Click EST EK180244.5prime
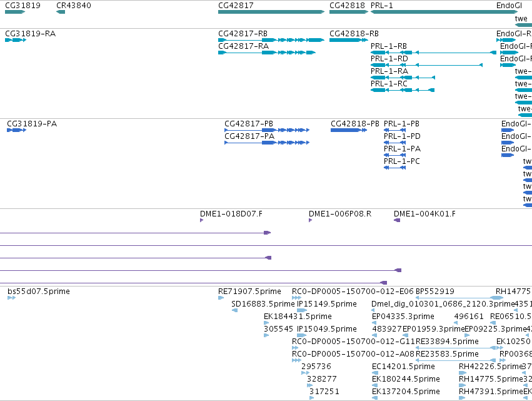The image size is (532, 401). point(374,386)
